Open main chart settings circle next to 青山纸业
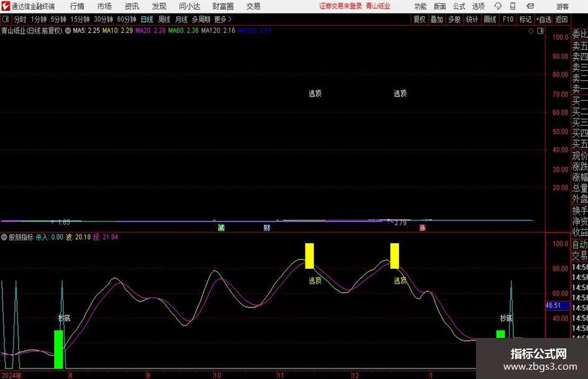 click(68, 30)
